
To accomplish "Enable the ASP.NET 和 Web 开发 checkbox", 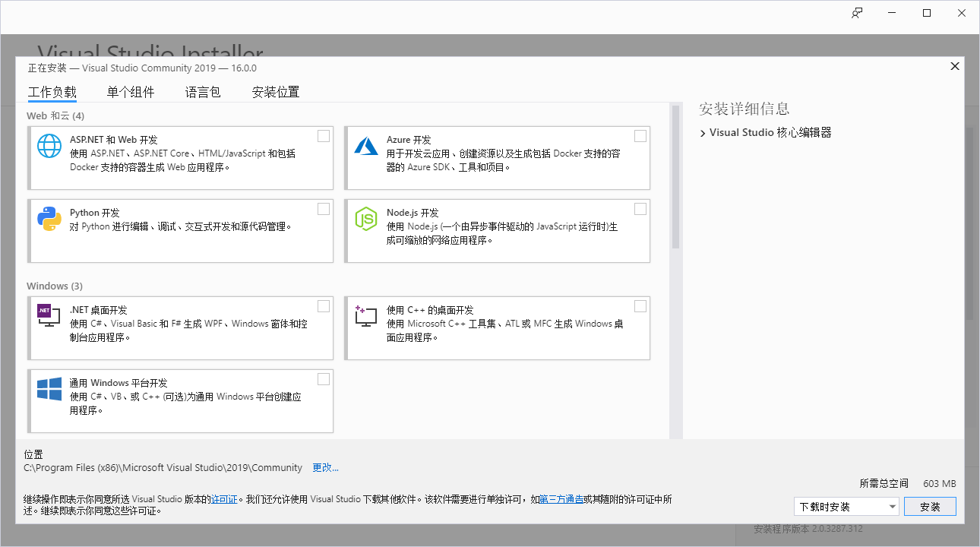I will (324, 136).
